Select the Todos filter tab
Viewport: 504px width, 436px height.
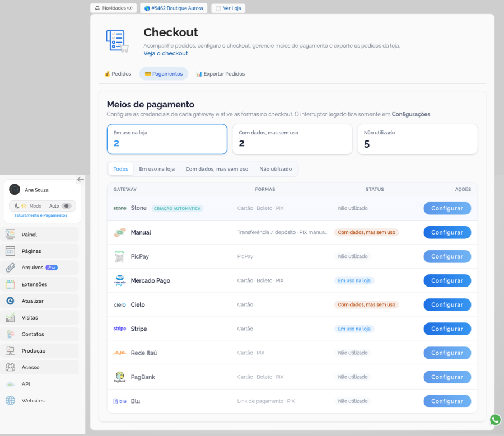tap(120, 169)
